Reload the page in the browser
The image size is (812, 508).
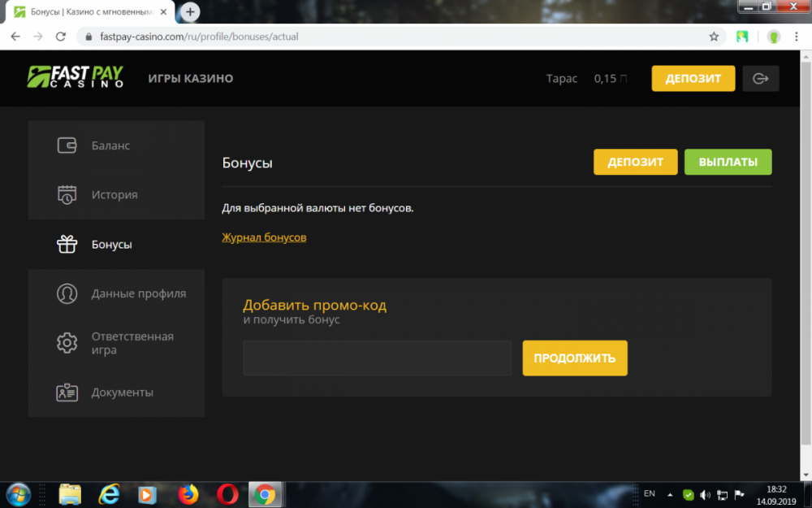click(x=60, y=37)
